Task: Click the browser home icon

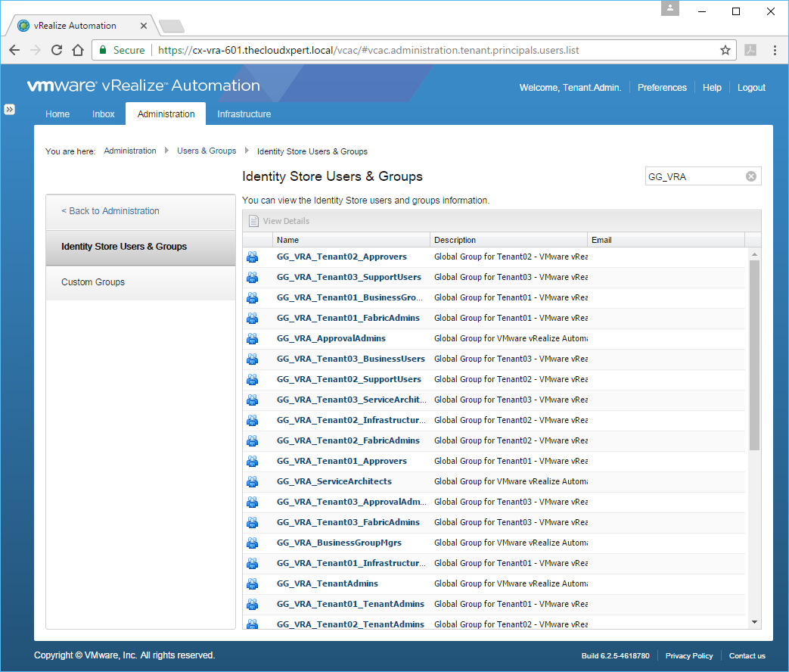Action: click(78, 50)
